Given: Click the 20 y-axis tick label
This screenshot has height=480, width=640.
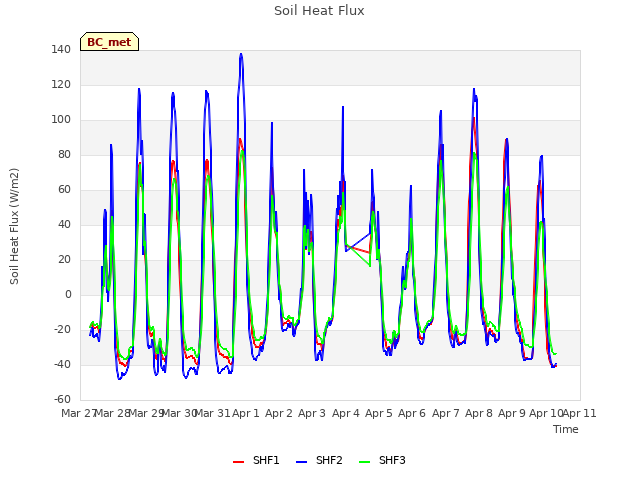Looking at the screenshot, I should click(x=64, y=260).
